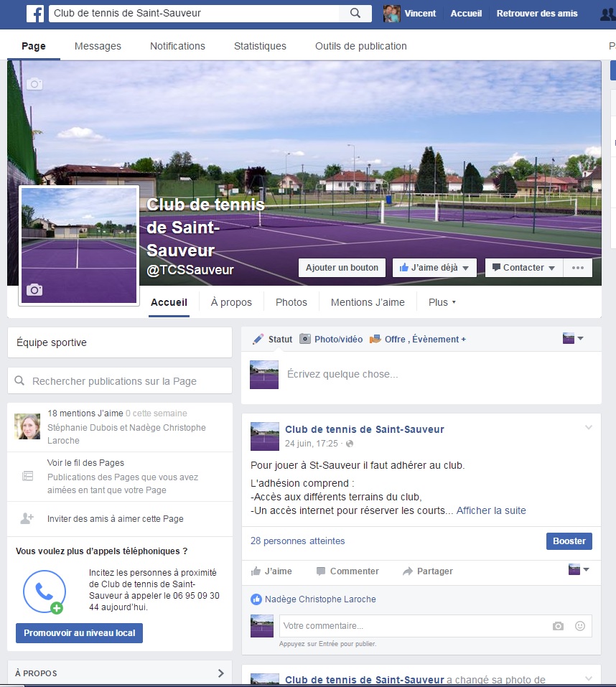Image resolution: width=616 pixels, height=687 pixels.
Task: Click the post author name Club de tennis de Saint-Sauveur
Action: pos(365,429)
